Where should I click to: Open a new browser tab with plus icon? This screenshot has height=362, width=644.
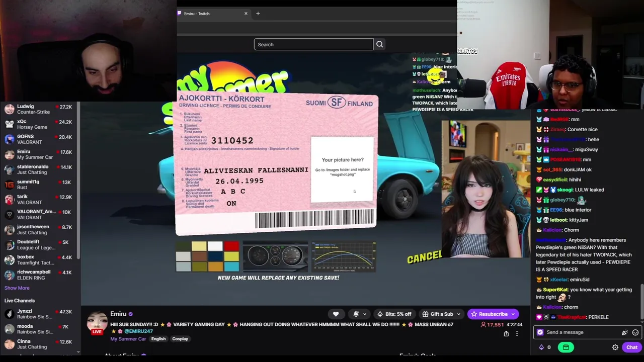click(258, 14)
